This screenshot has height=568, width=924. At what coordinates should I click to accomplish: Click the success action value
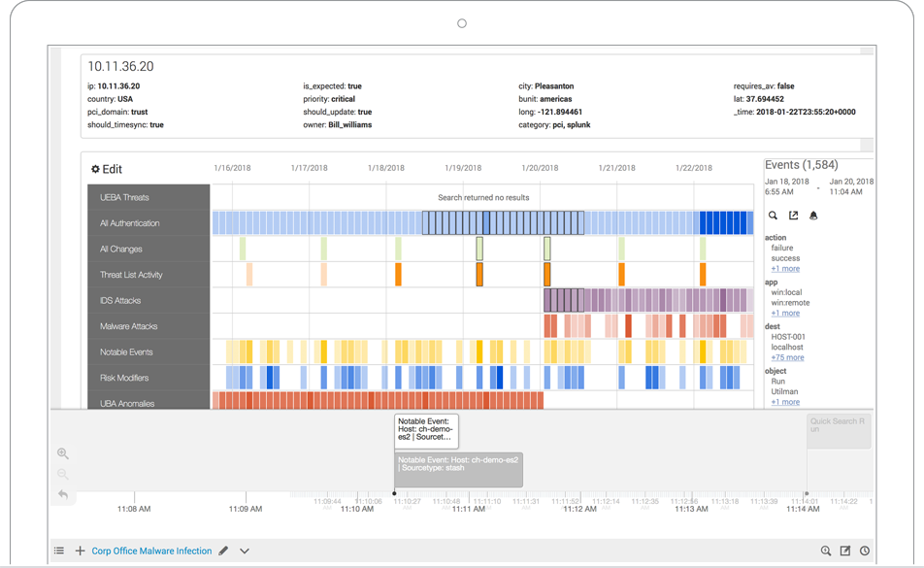785,258
